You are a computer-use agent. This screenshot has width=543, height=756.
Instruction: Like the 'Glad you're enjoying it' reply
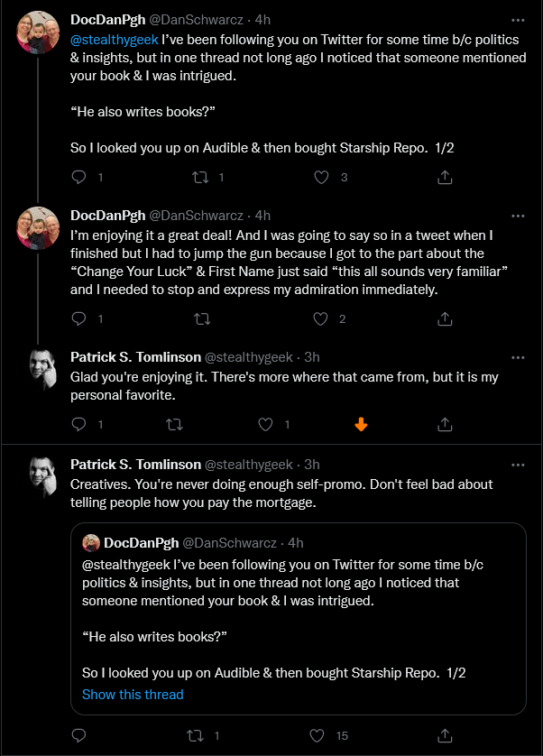[265, 424]
